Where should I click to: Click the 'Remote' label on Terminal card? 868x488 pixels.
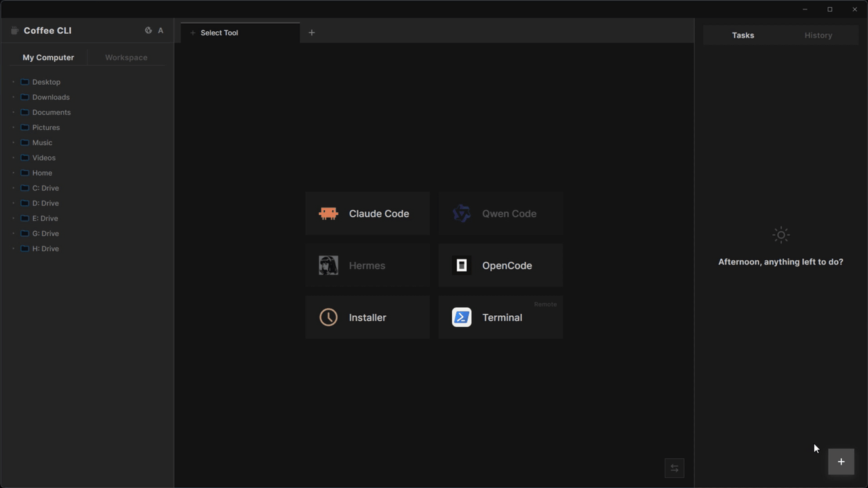click(x=545, y=304)
